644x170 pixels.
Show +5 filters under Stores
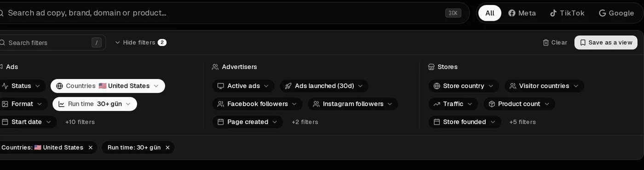click(523, 122)
